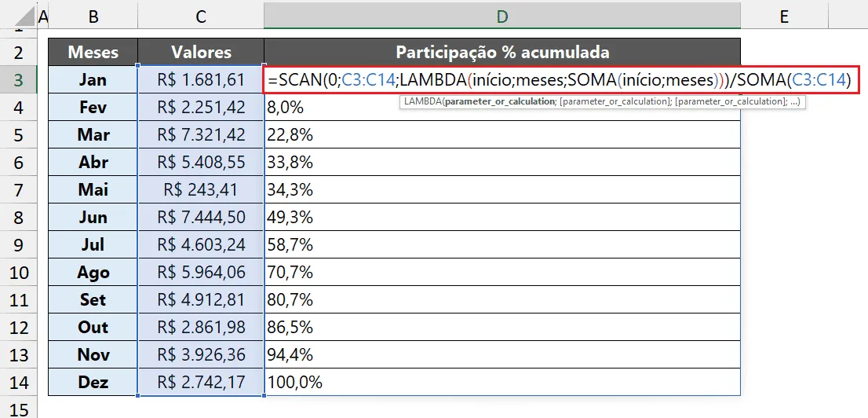Select the Dez month cell
The height and width of the screenshot is (418, 868).
(93, 383)
